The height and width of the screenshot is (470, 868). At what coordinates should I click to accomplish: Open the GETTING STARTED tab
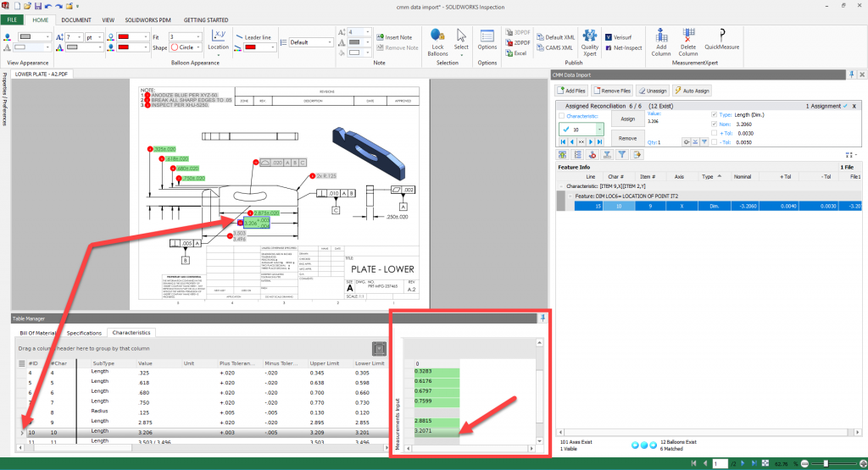206,20
